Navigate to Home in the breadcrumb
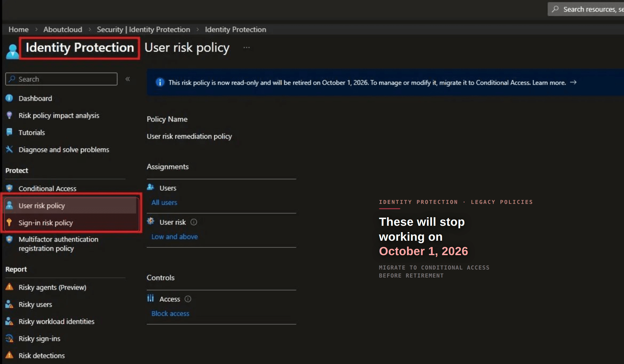 point(18,29)
